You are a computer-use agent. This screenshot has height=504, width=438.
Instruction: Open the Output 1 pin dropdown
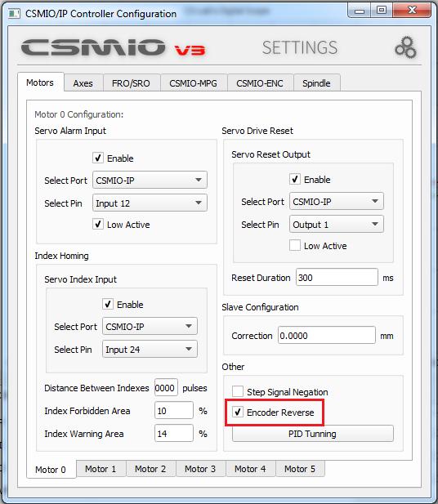click(x=337, y=224)
